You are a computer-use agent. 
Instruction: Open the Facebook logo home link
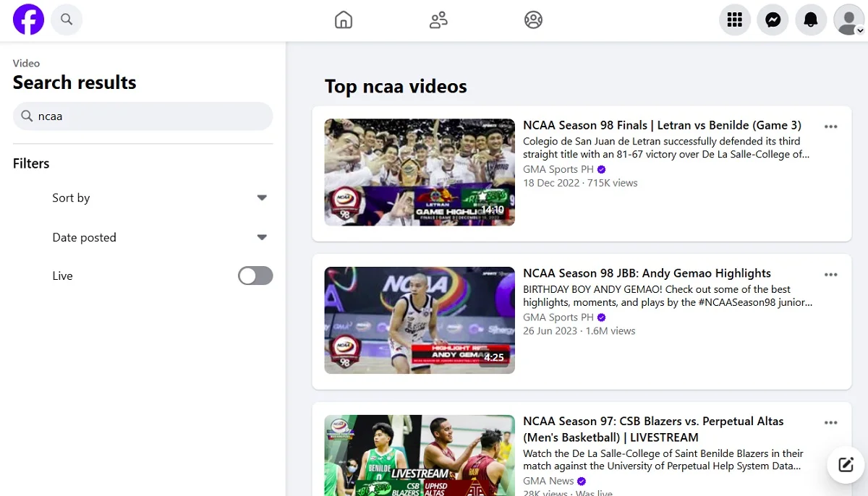click(x=29, y=20)
